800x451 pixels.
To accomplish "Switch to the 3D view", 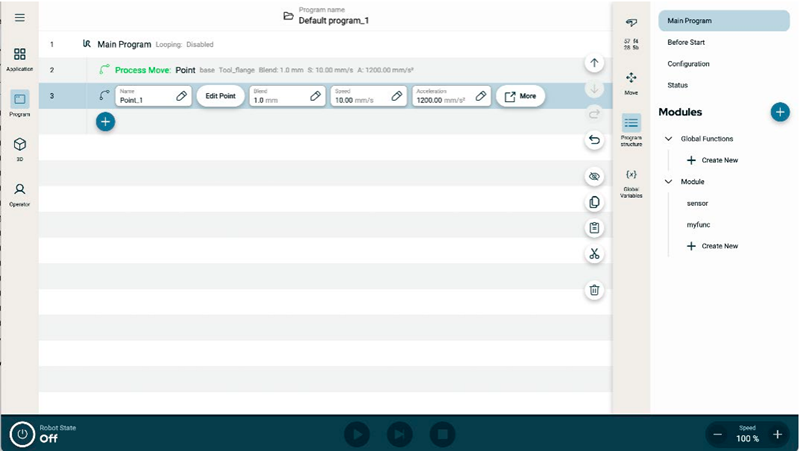I will click(19, 149).
